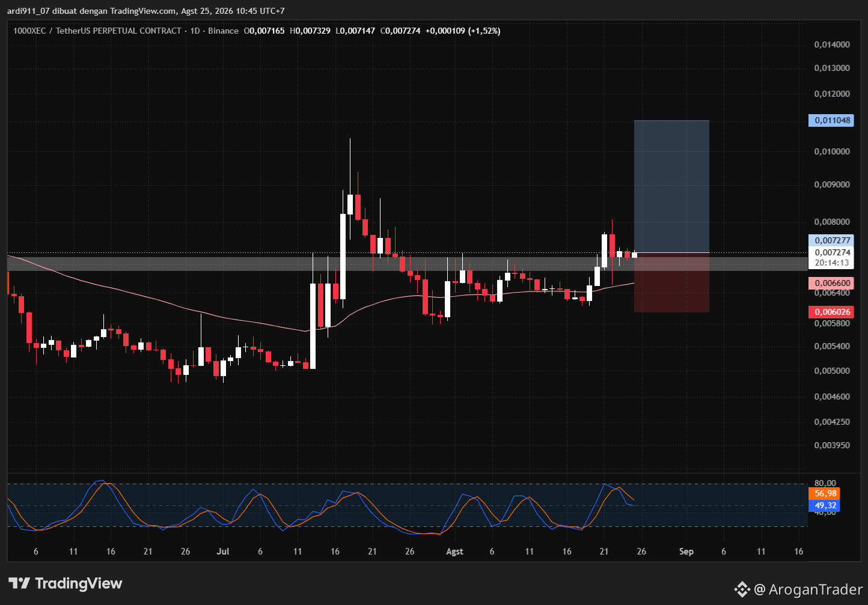Image resolution: width=868 pixels, height=605 pixels.
Task: Click the stop-loss price label 0,006026
Action: [833, 312]
